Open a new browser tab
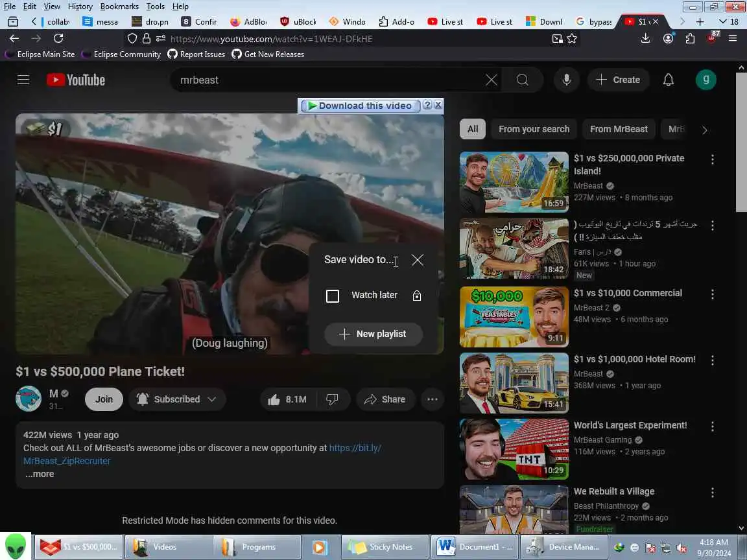The height and width of the screenshot is (560, 747). [x=700, y=21]
